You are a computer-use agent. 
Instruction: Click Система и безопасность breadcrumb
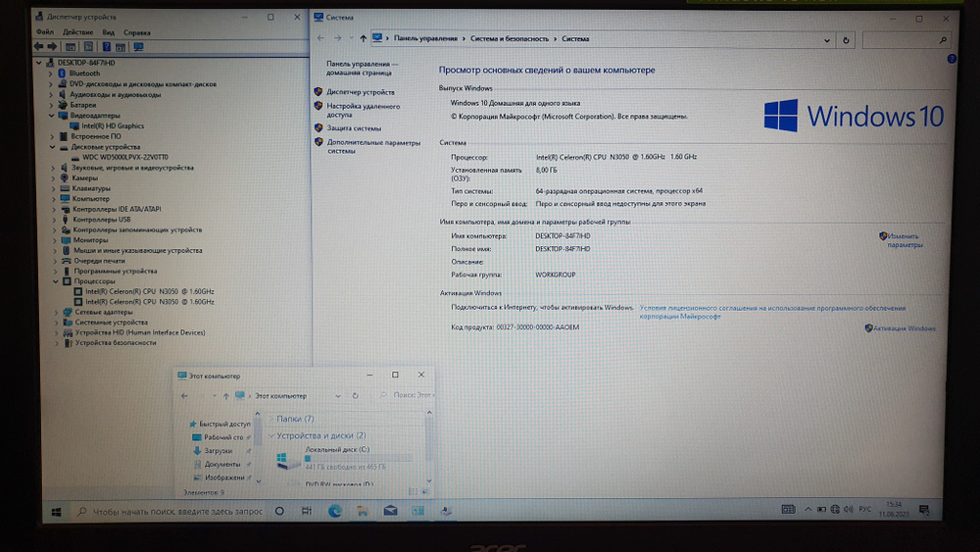[510, 39]
